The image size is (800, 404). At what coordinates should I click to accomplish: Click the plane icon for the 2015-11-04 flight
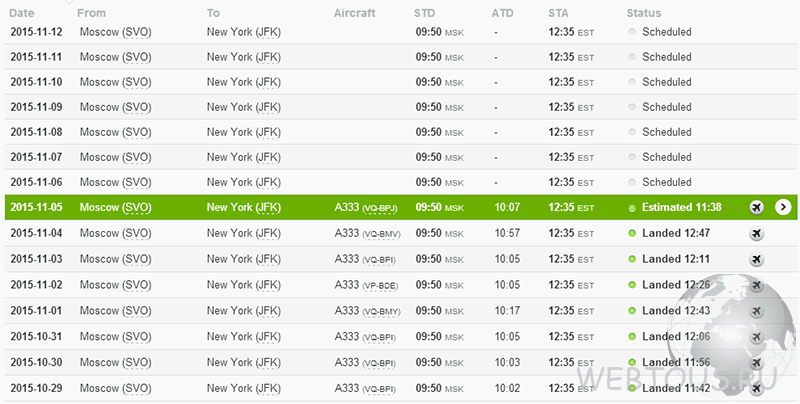click(x=757, y=233)
